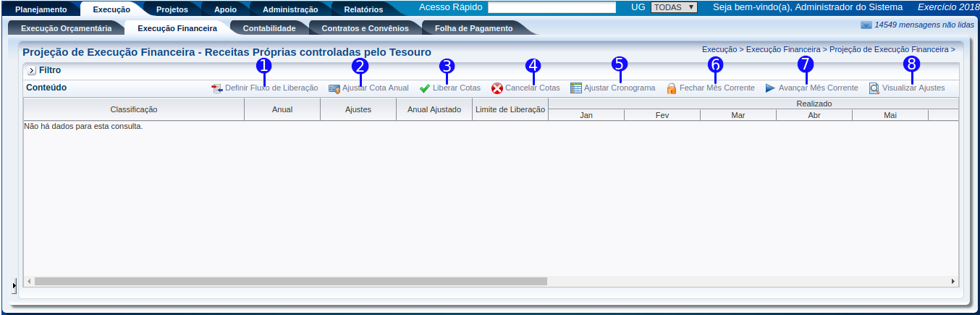Click the Visualizar Ajustes magnifier icon
This screenshot has height=315, width=980.
click(874, 88)
